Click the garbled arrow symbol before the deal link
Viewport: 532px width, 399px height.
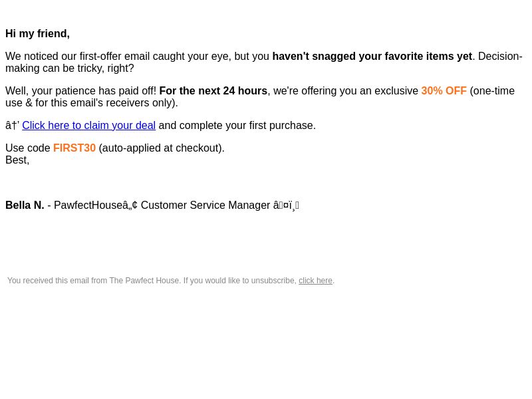[x=12, y=125]
